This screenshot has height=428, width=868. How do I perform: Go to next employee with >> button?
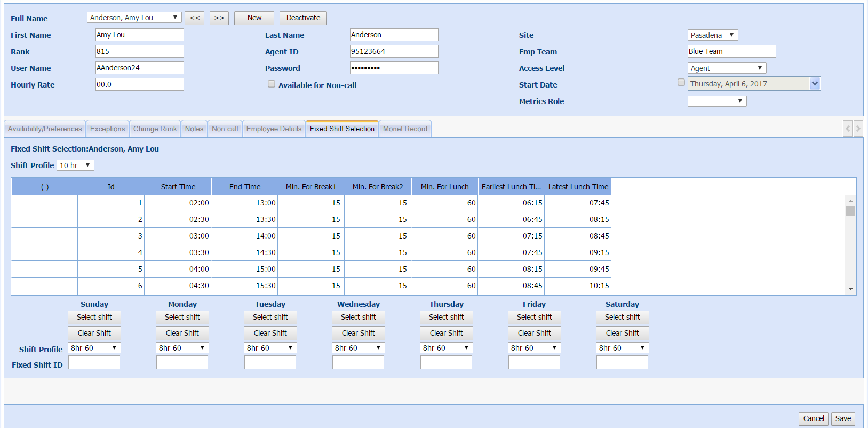(x=219, y=18)
